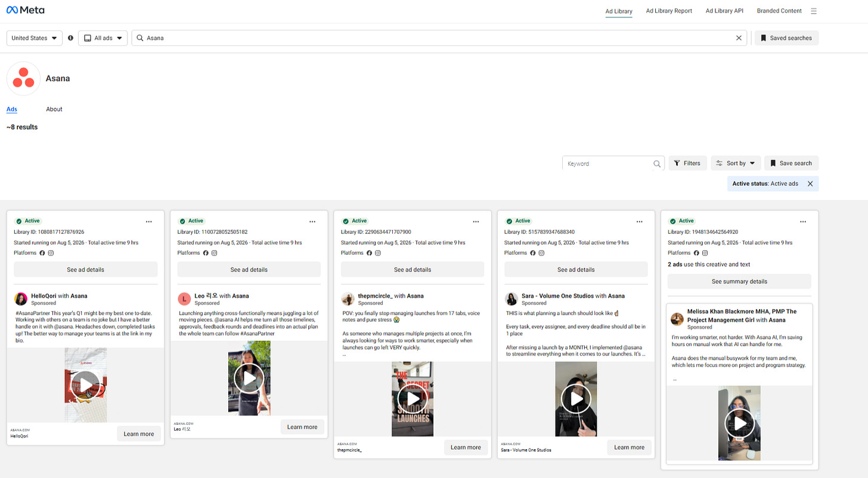
Task: Click the thepmcircle_ profile avatar
Action: point(348,299)
